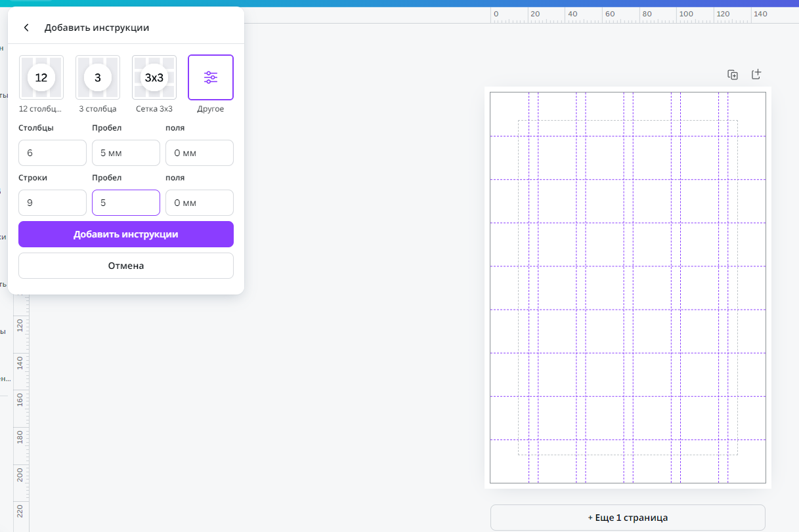
Task: Click the add page icon above the canvas
Action: [x=756, y=75]
